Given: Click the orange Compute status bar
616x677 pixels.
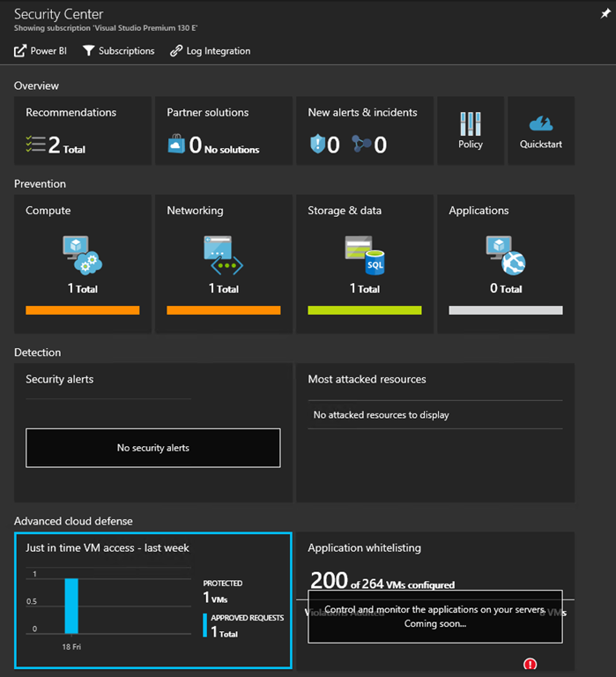Looking at the screenshot, I should point(83,310).
